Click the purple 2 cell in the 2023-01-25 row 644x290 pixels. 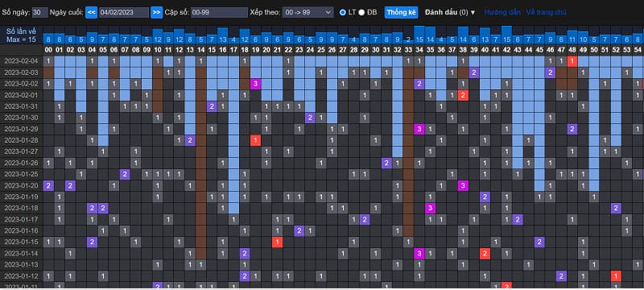tap(125, 174)
